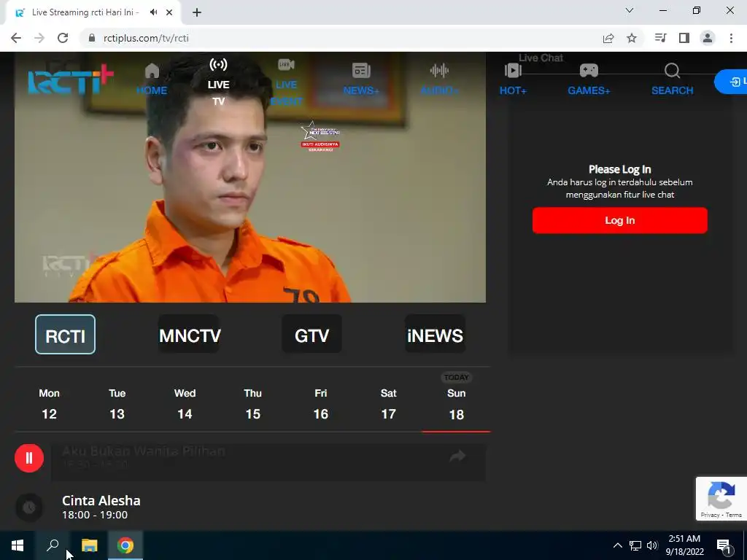This screenshot has width=747, height=560.
Task: Click the Terms link on reCAPTCHA
Action: tap(734, 515)
